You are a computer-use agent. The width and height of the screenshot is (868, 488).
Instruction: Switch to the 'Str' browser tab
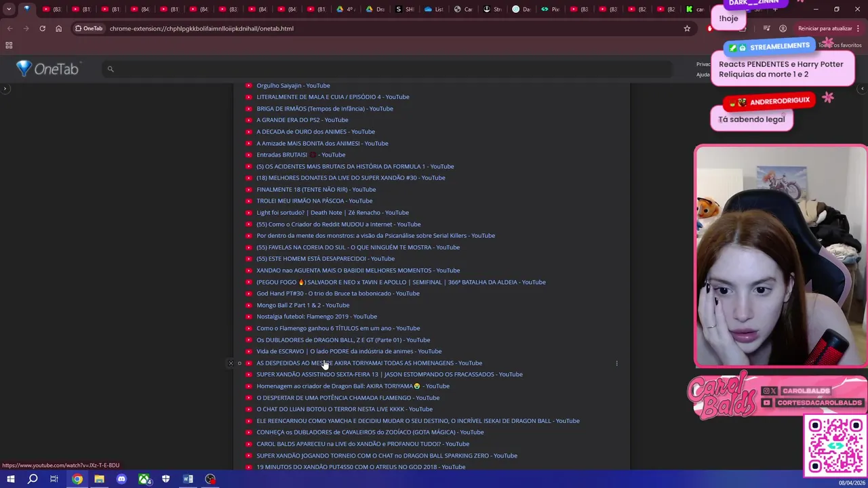493,9
